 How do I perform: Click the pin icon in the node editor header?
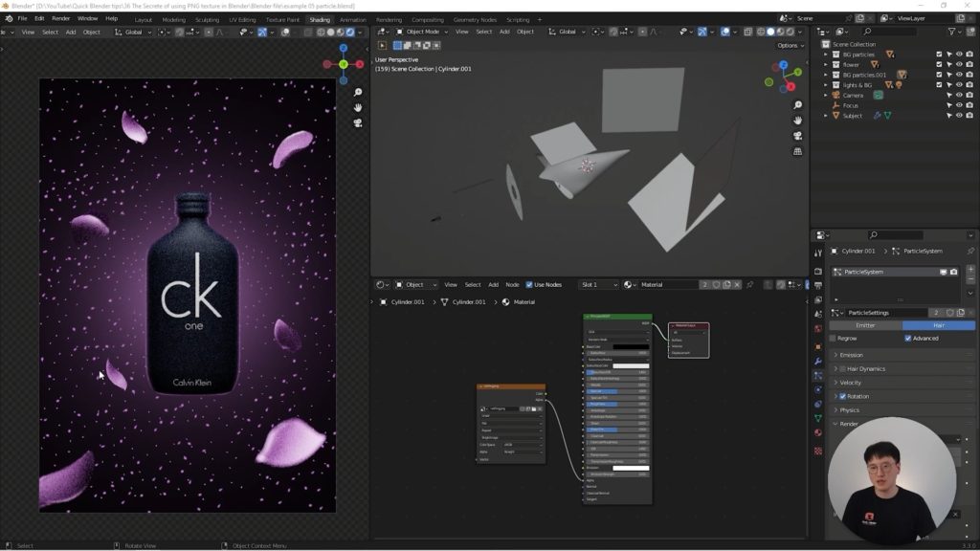(x=749, y=284)
